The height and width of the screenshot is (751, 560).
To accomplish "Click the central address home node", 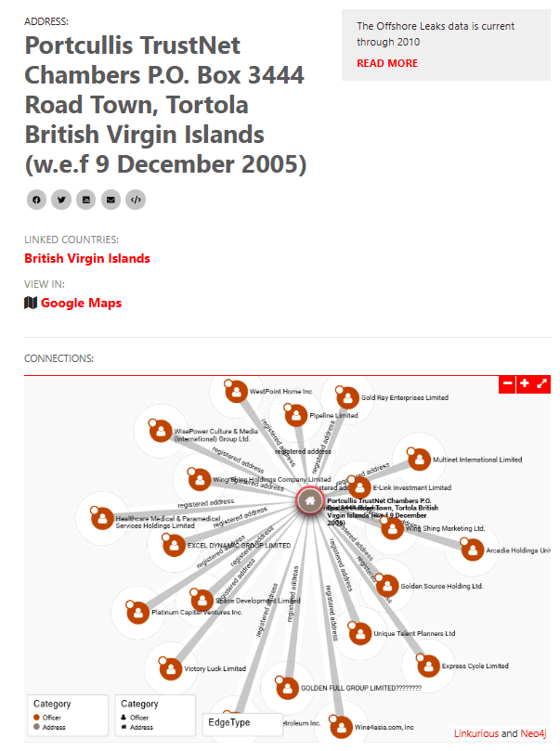I will pos(310,501).
